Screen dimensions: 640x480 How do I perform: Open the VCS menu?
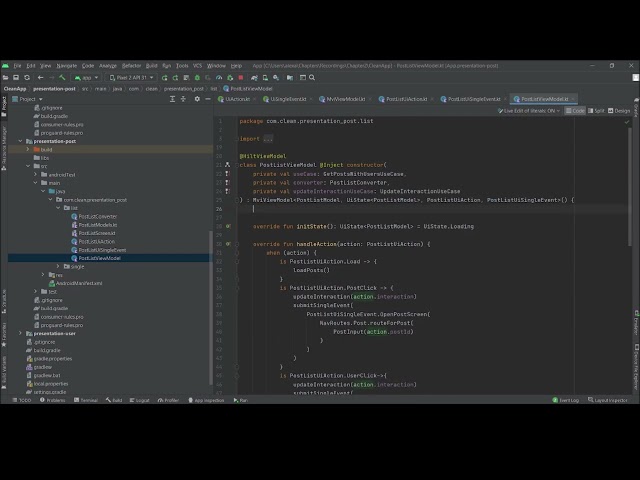pos(198,66)
